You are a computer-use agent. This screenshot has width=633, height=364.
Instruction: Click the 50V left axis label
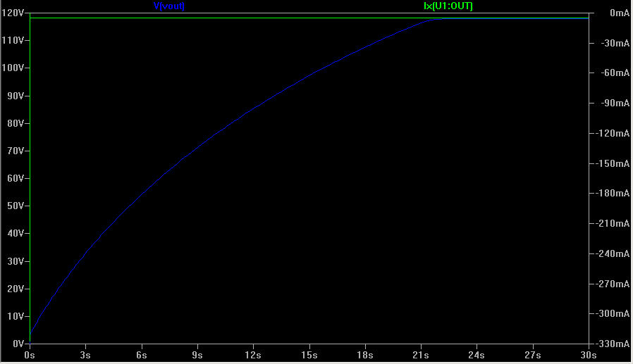pyautogui.click(x=16, y=206)
